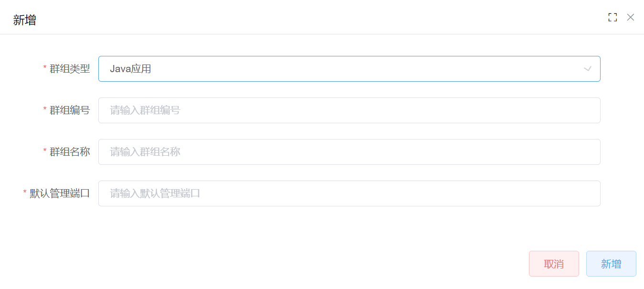644x289 pixels.
Task: Open the 群组类型 dropdown showing Java应用
Action: coord(349,69)
